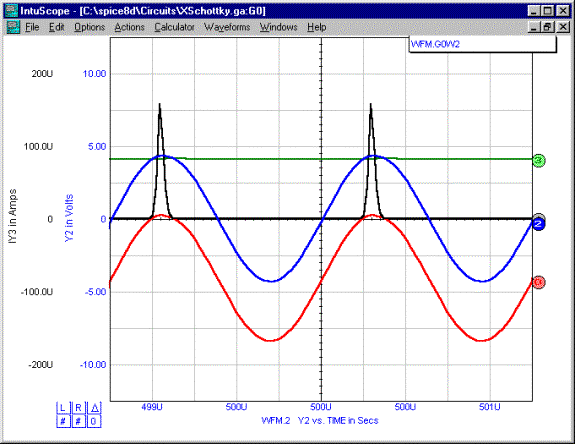This screenshot has width=575, height=444.
Task: Select the red waveform tag
Action: point(538,282)
